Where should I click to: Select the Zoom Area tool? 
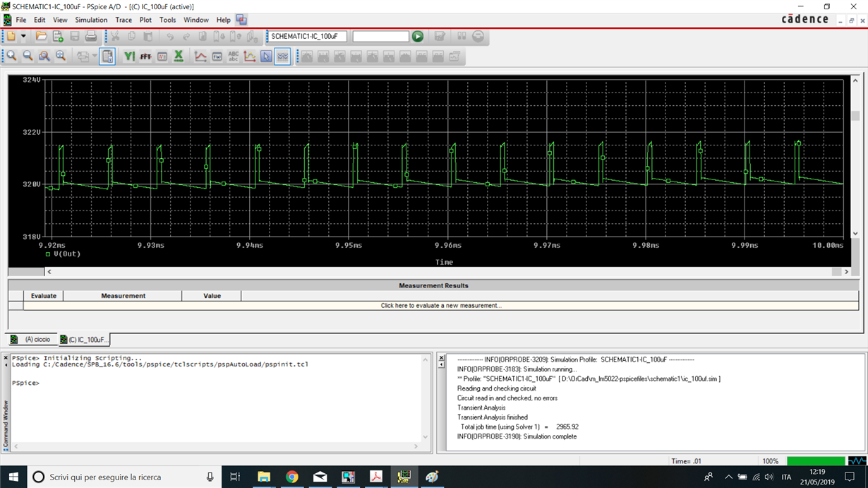tap(42, 56)
